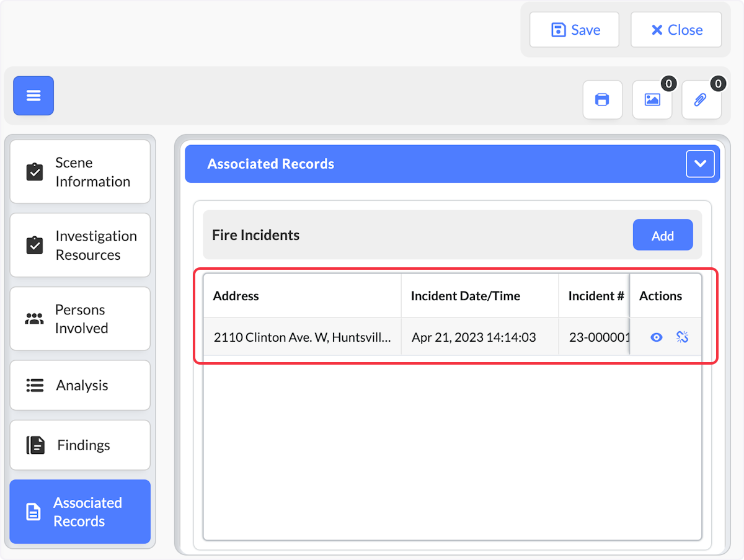Click the Actions column header
Screen dimensions: 744x560
coord(666,296)
